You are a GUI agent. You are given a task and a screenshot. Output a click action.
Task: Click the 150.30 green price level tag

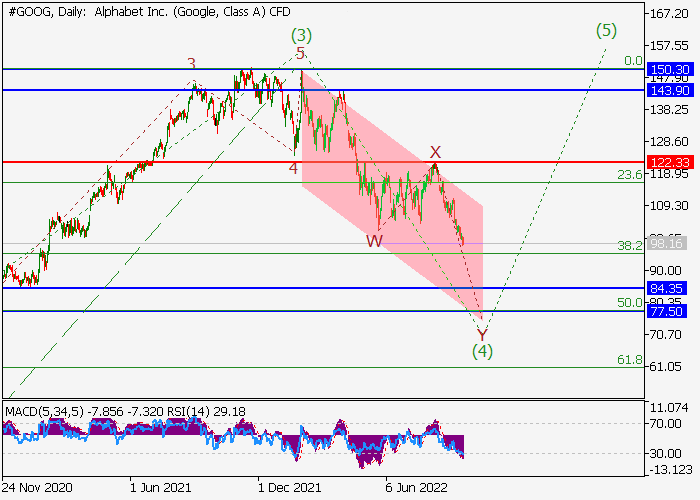(x=667, y=69)
